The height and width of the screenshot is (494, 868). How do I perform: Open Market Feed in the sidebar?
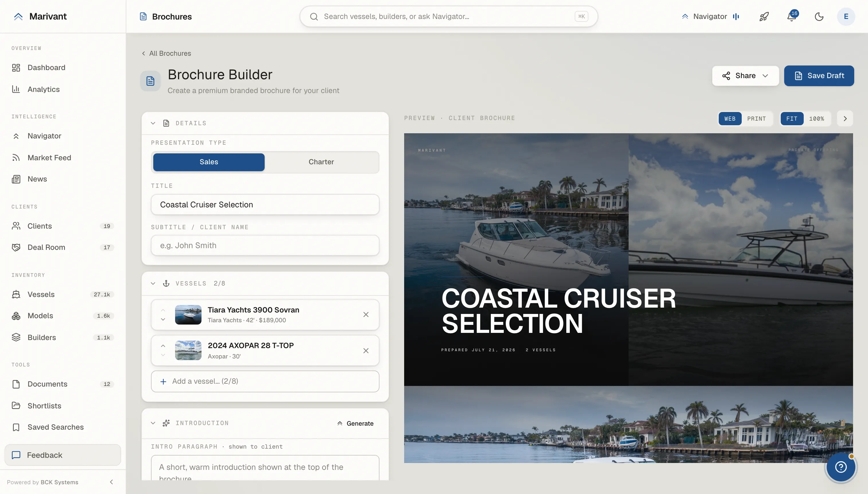coord(63,157)
